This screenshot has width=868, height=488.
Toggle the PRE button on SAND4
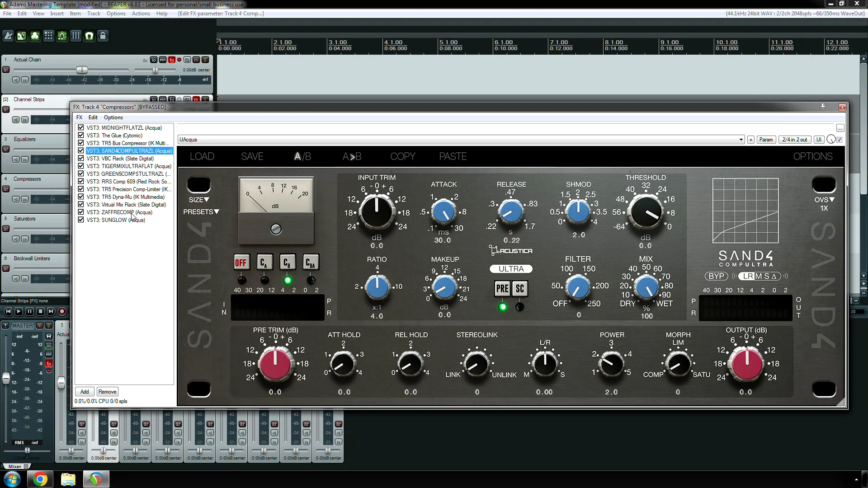coord(502,289)
